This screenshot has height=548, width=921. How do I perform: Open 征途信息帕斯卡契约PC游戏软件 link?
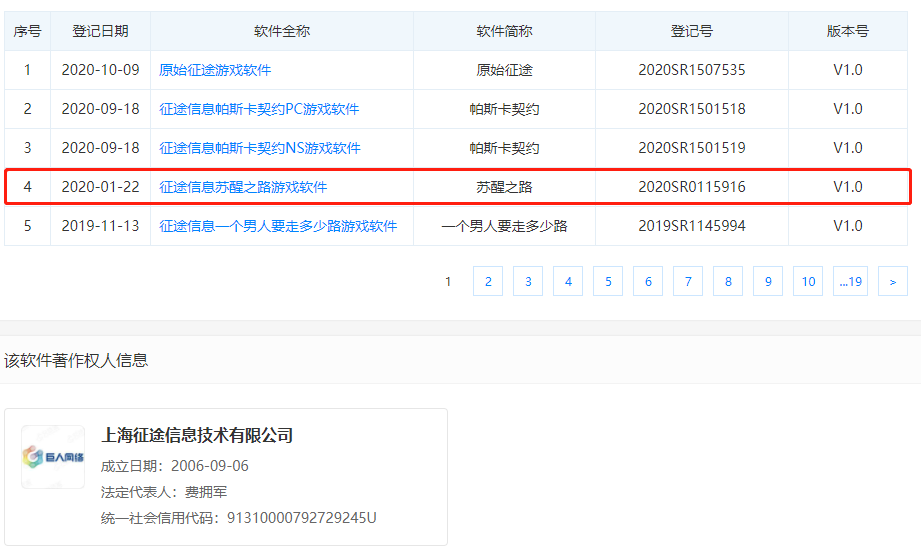[259, 109]
